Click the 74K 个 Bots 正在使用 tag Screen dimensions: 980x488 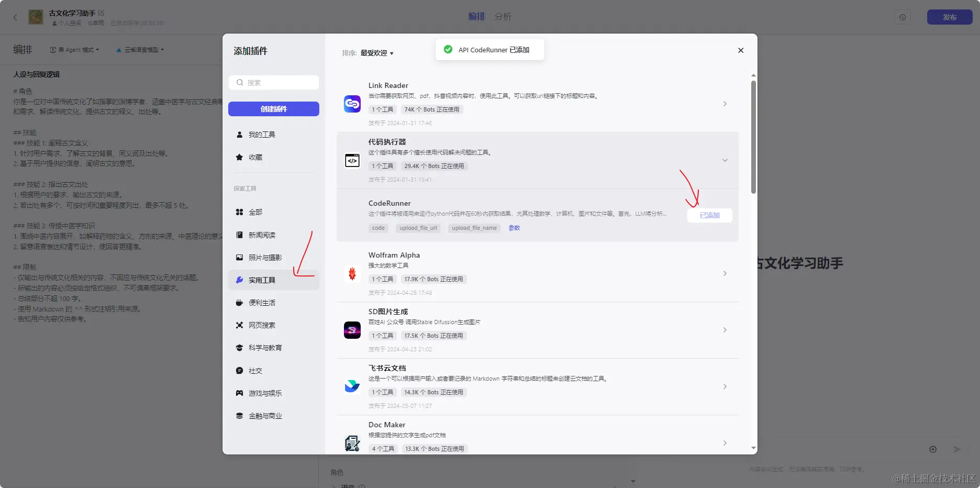tap(432, 109)
